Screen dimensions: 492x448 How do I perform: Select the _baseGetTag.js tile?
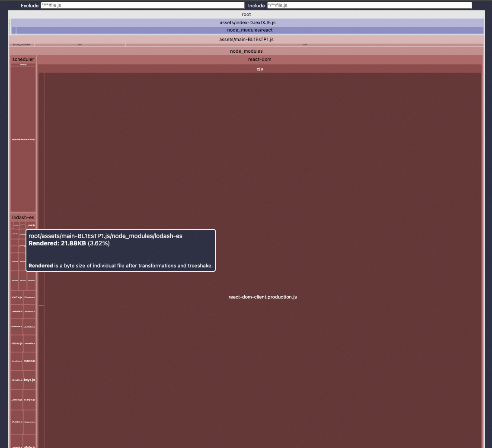[x=29, y=343]
